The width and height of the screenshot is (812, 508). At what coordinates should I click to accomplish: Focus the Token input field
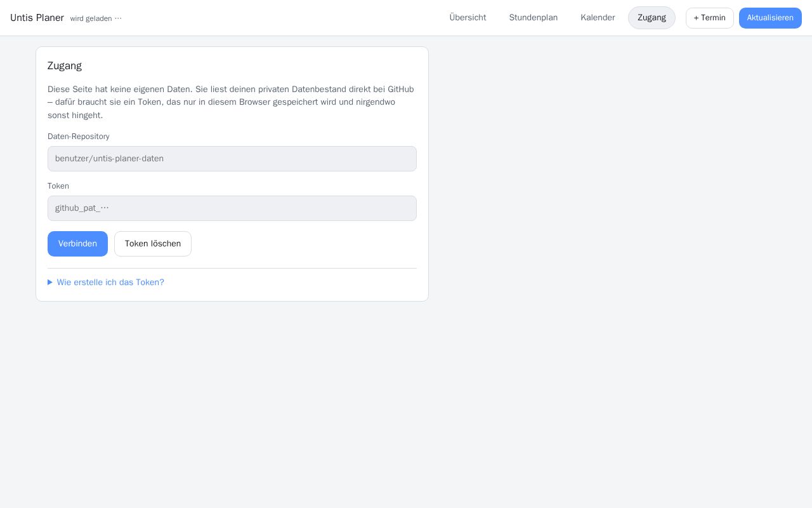(x=232, y=208)
